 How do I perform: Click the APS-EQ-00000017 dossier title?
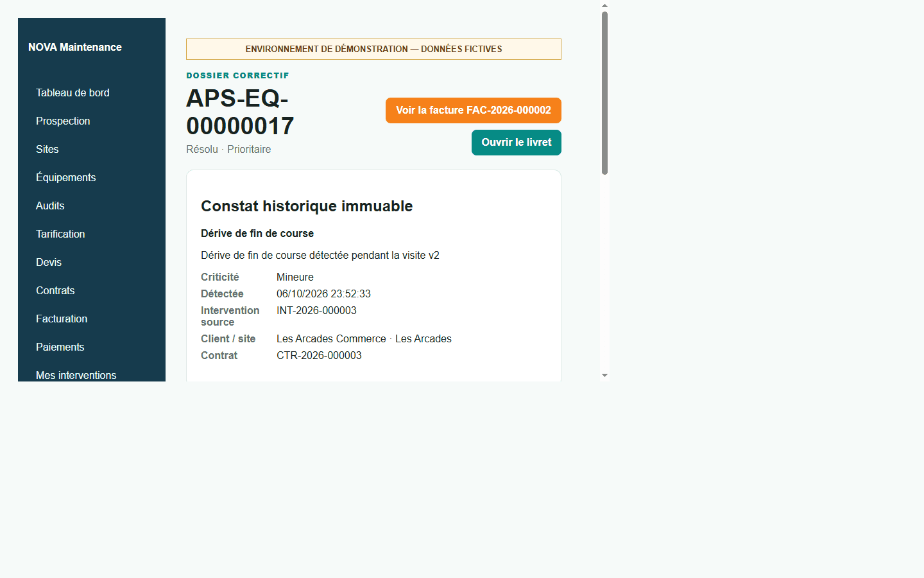click(240, 112)
